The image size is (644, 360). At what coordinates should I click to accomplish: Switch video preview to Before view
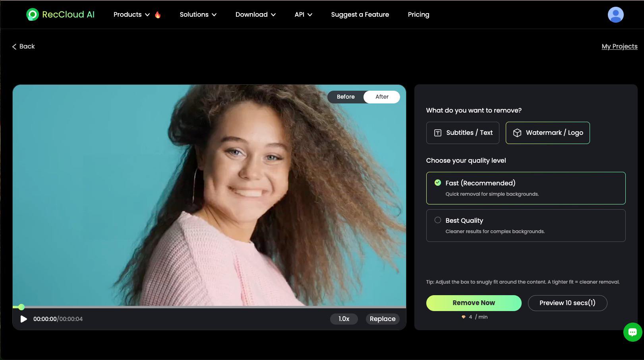(x=345, y=97)
